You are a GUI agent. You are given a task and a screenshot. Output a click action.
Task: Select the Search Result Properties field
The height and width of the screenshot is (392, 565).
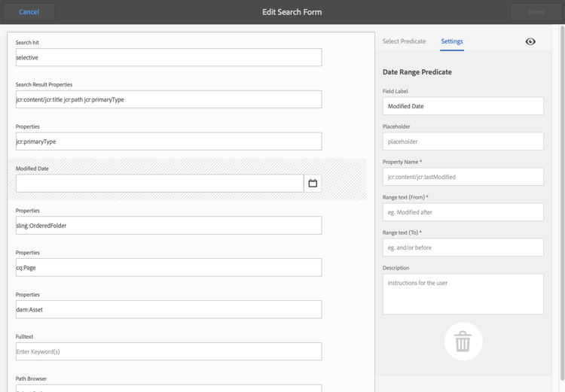click(169, 99)
